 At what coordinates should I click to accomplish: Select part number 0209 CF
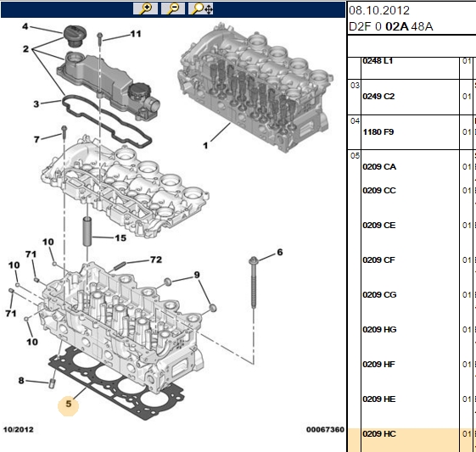[x=378, y=260]
